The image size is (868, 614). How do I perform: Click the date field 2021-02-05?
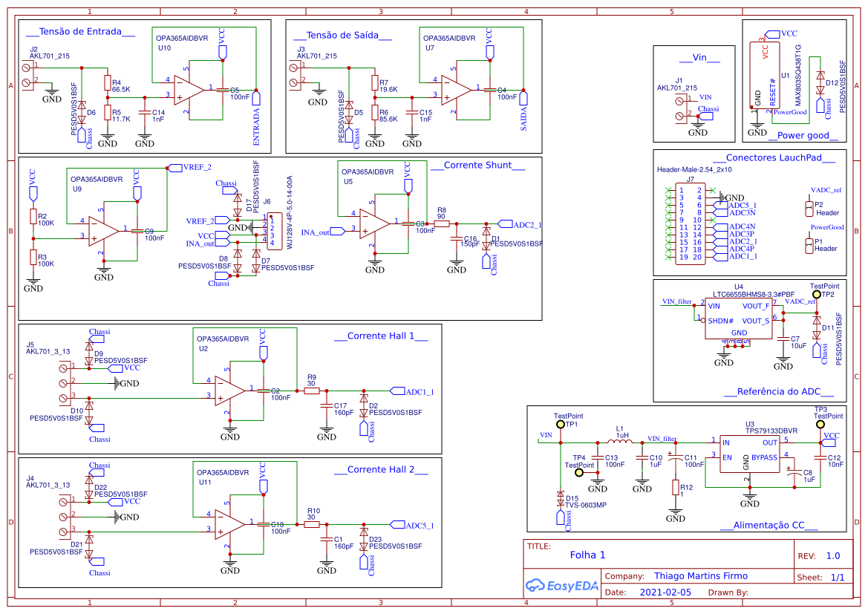pos(665,592)
